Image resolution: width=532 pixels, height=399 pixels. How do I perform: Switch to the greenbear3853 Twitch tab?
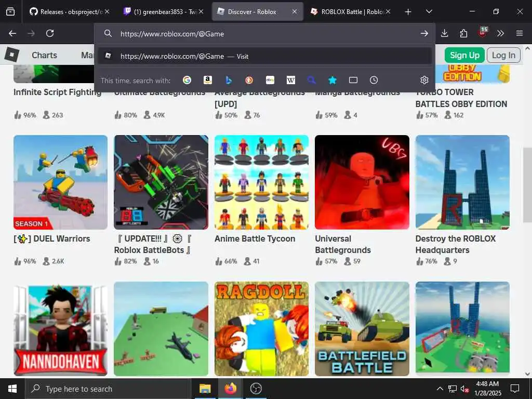164,11
